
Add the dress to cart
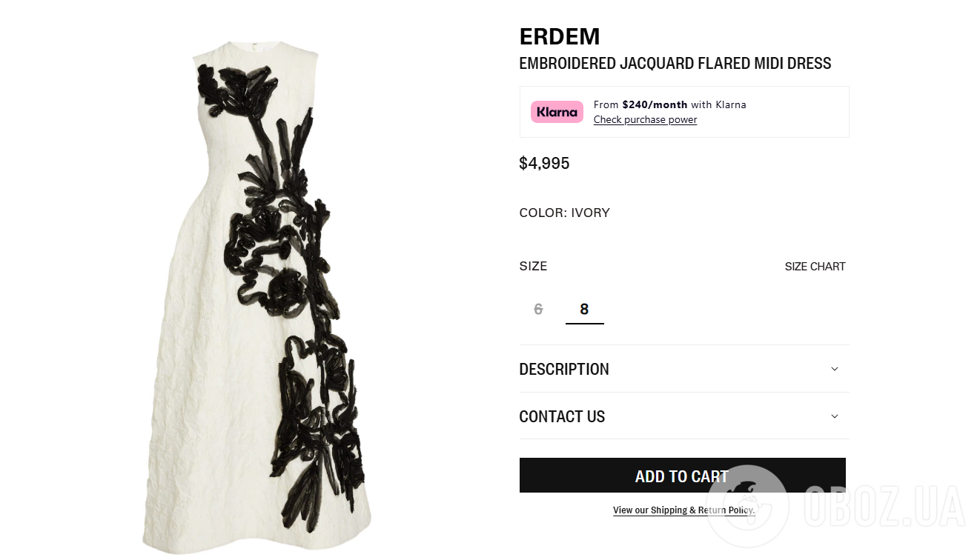pyautogui.click(x=682, y=476)
